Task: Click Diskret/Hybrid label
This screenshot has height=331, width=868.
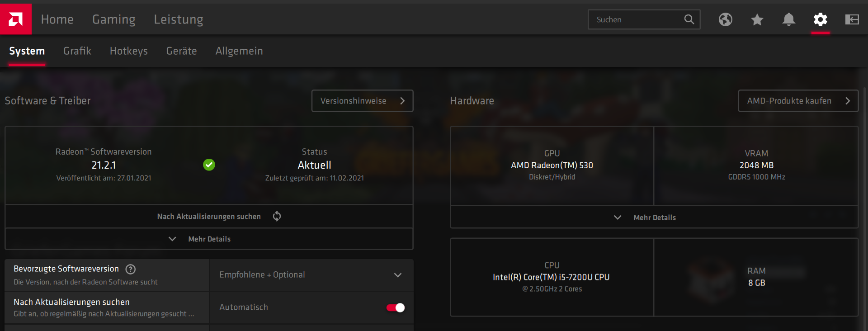Action: tap(552, 177)
